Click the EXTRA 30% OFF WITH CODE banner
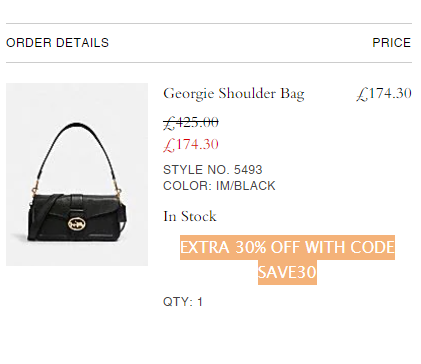This screenshot has height=364, width=421. click(x=287, y=247)
